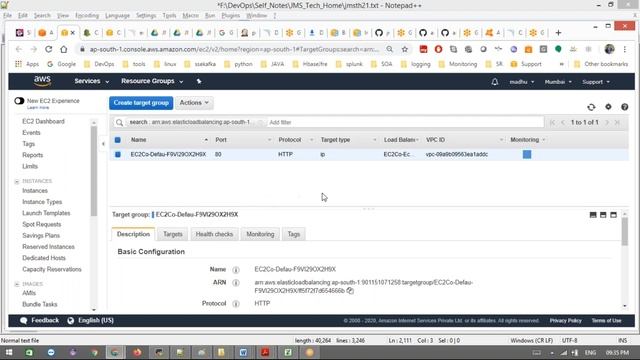This screenshot has width=640, height=360.
Task: Click the search magnifier in filter box
Action: click(119, 122)
